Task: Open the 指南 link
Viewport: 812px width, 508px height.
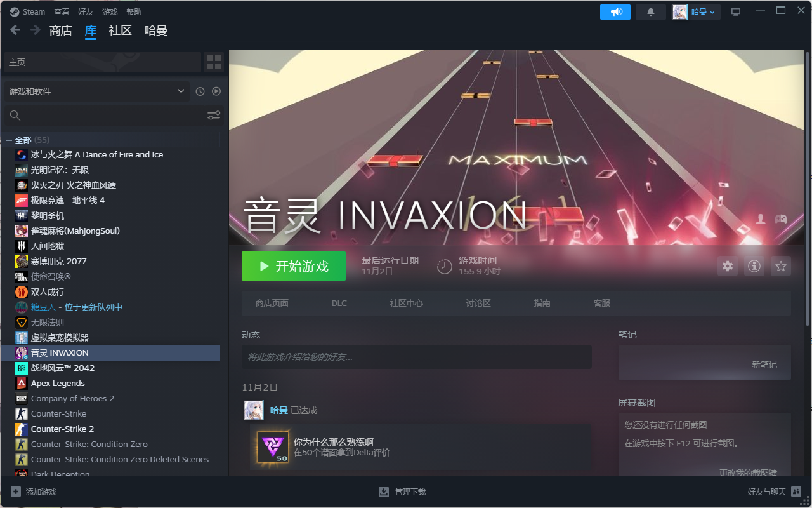Action: click(542, 304)
